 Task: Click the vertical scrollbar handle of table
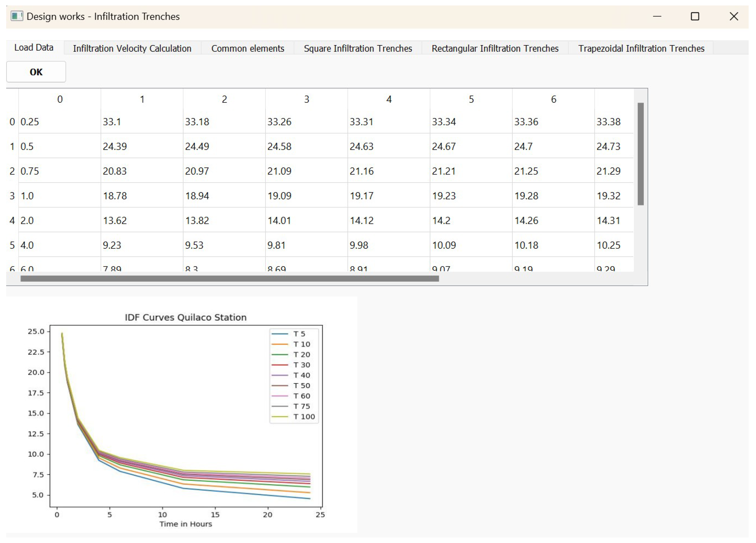click(640, 154)
